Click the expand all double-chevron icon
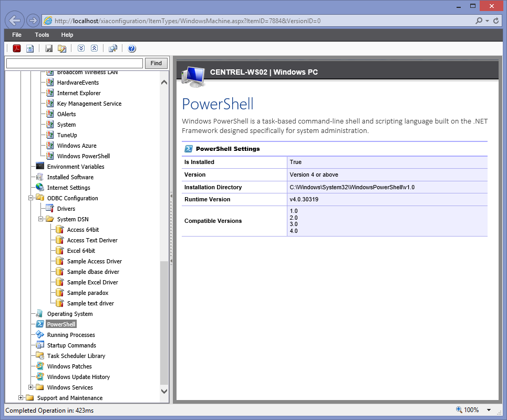507x420 pixels. pyautogui.click(x=81, y=49)
